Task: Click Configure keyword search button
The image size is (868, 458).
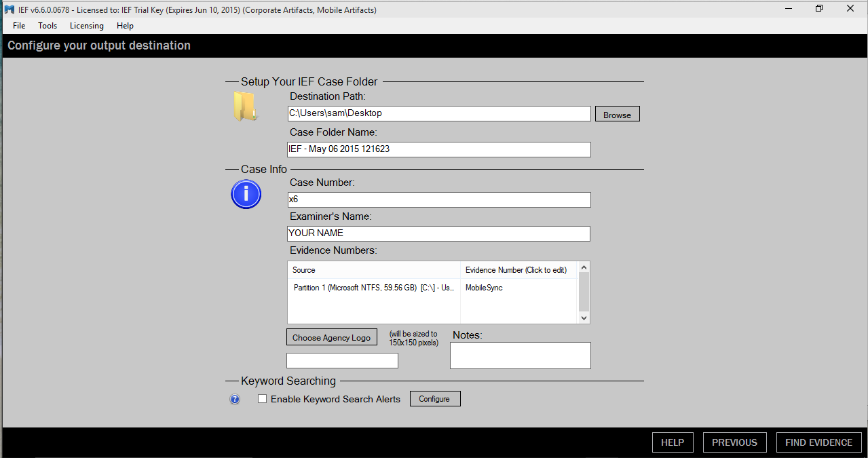Action: pos(435,398)
